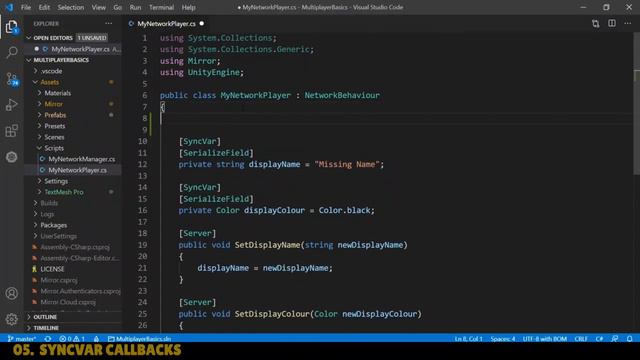The height and width of the screenshot is (360, 640).
Task: Expand the Presets folder
Action: coord(55,126)
